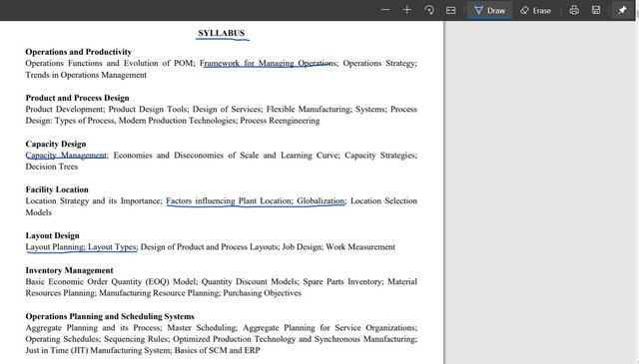Click 'Basics of SCM and ERP' text
The width and height of the screenshot is (639, 364).
[218, 350]
